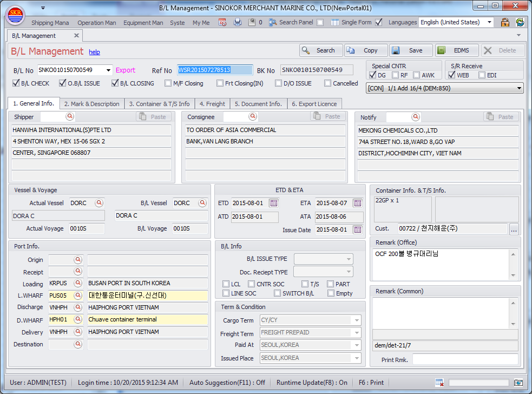Click the Shipper lookup magnifier icon
532x394 pixels.
point(70,116)
